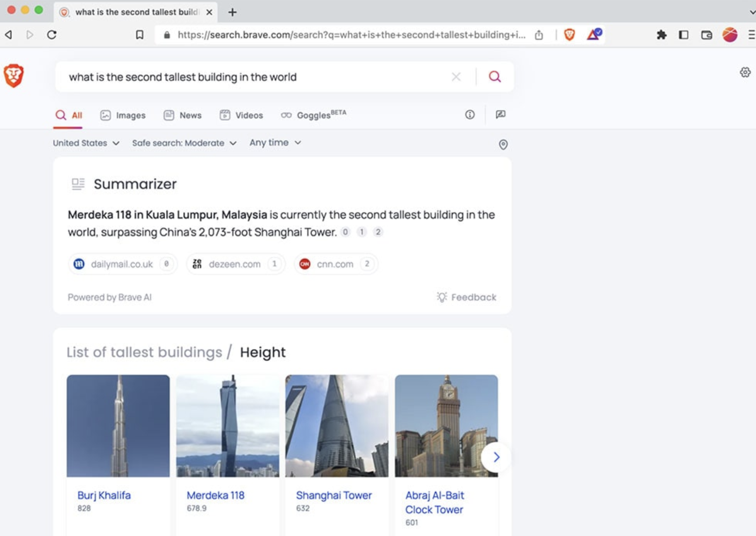
Task: Open the Brave Wallet icon
Action: 706,35
